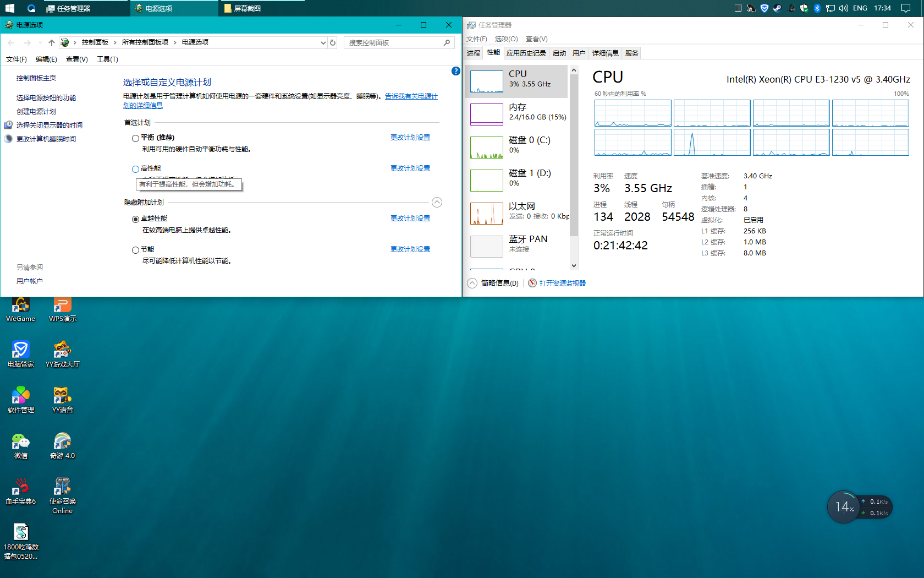Select the 磁盘 0 (C:) performance item
924x578 pixels.
click(516, 147)
